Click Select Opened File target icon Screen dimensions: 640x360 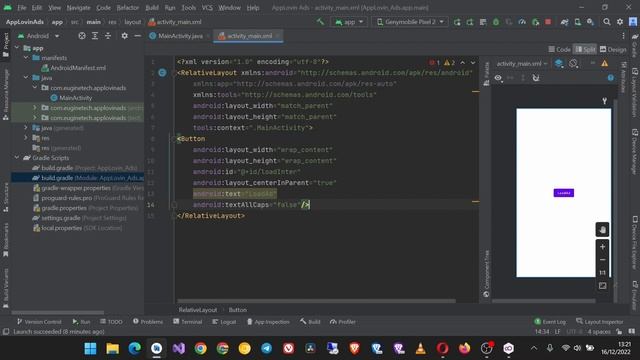(82, 36)
